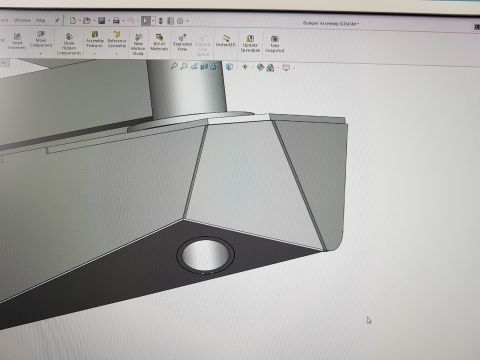Click the Instant3D tool
The height and width of the screenshot is (360, 480).
point(226,40)
